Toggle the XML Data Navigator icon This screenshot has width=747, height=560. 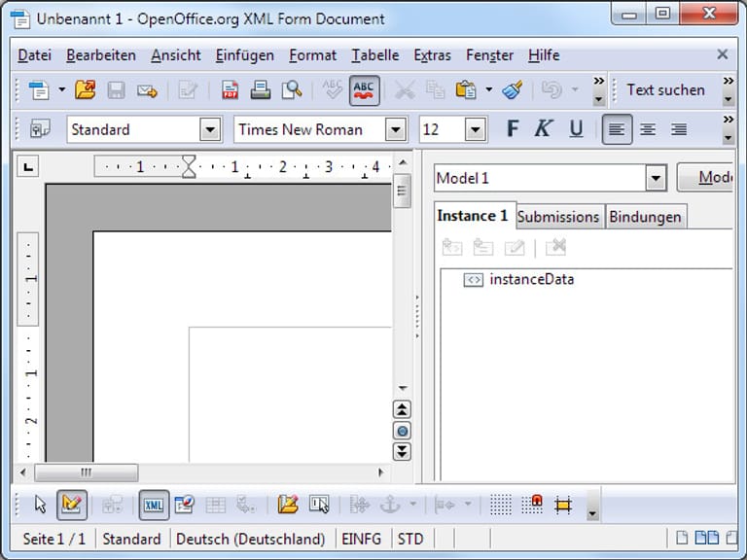pos(154,505)
